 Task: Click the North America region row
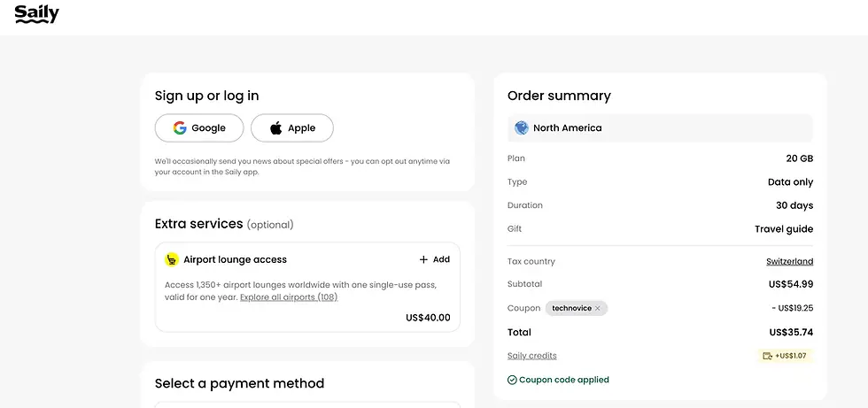660,127
